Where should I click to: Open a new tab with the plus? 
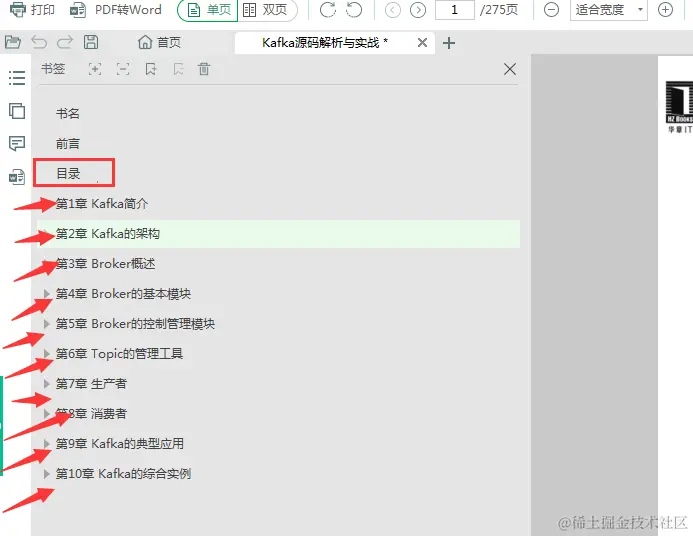click(x=449, y=43)
